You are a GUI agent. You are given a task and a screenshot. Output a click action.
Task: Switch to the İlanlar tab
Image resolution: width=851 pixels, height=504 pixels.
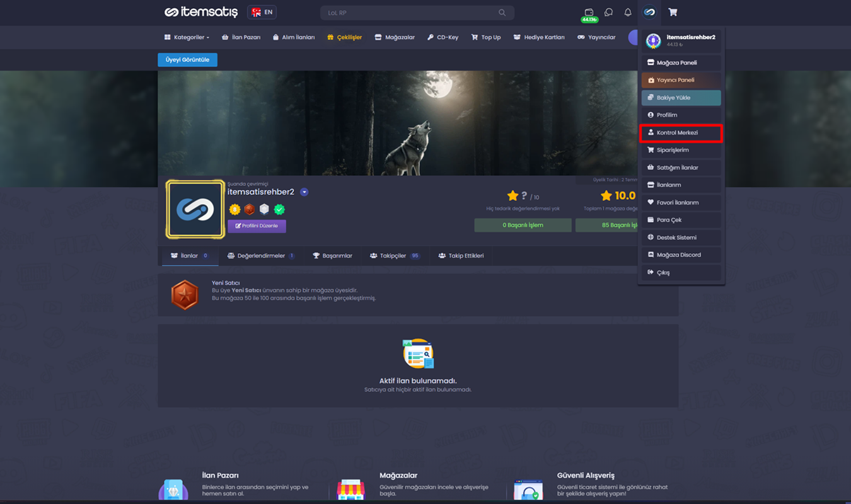tap(190, 256)
